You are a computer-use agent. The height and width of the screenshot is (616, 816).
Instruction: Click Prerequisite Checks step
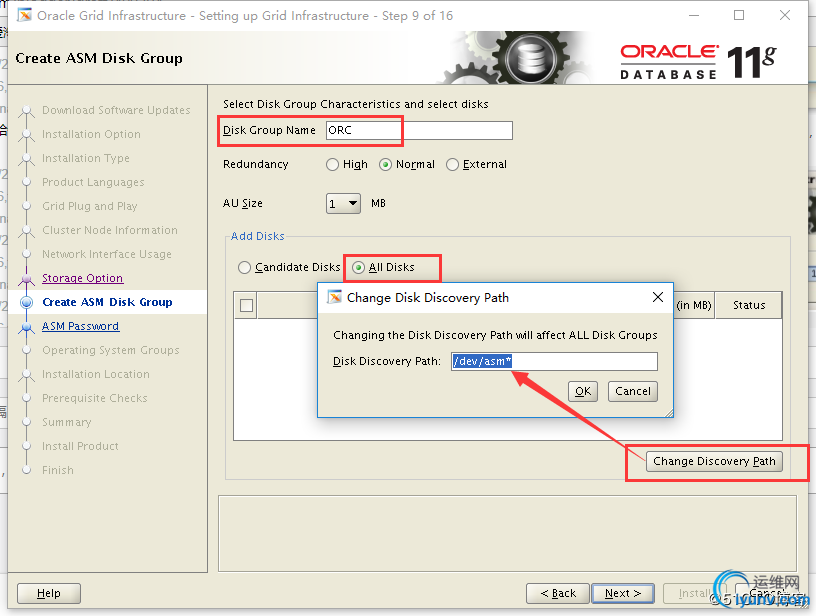tap(95, 398)
